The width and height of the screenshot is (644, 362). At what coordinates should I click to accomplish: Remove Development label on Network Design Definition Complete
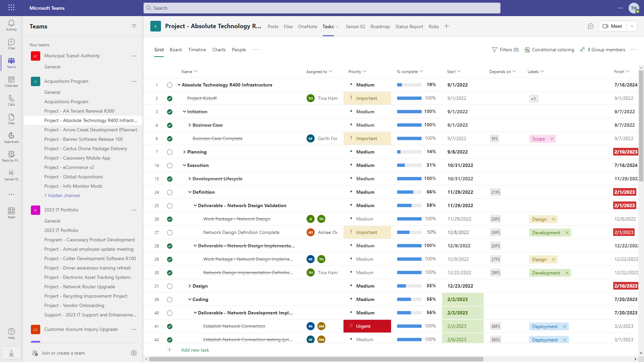tap(567, 233)
